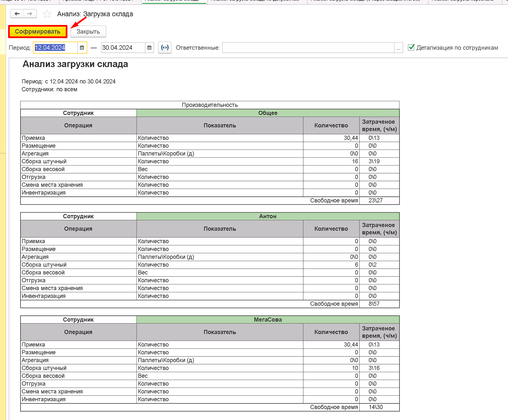Select Инвентаризация row in Антон table
Viewport: 508px width, 420px height.
tap(210, 296)
